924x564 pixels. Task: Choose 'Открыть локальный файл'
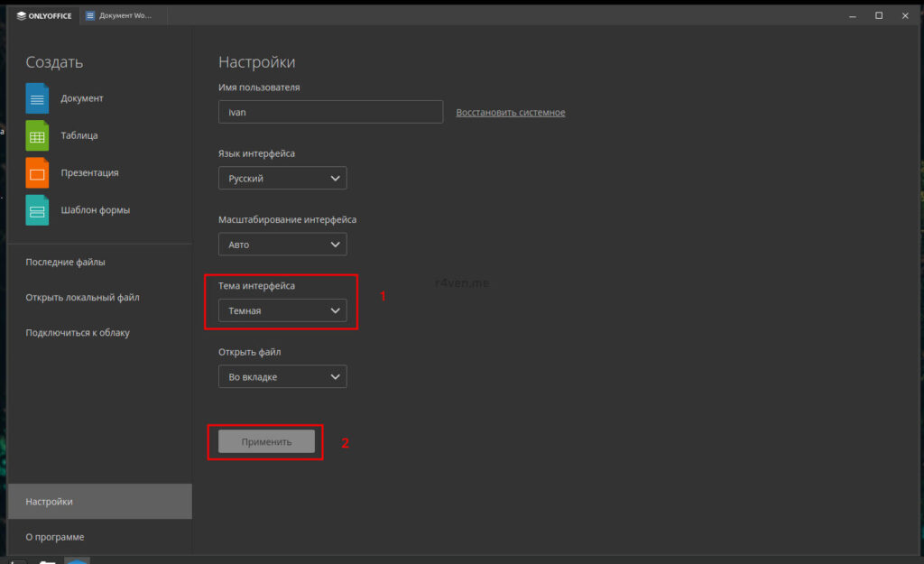coord(82,298)
